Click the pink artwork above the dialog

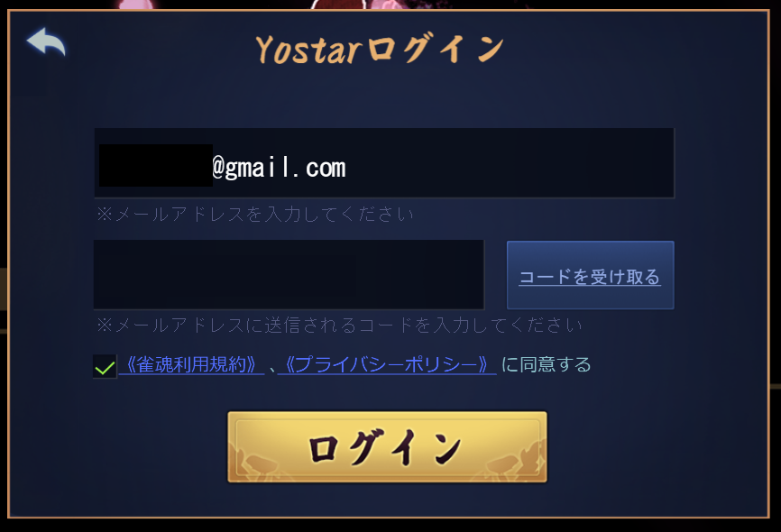pos(135,4)
